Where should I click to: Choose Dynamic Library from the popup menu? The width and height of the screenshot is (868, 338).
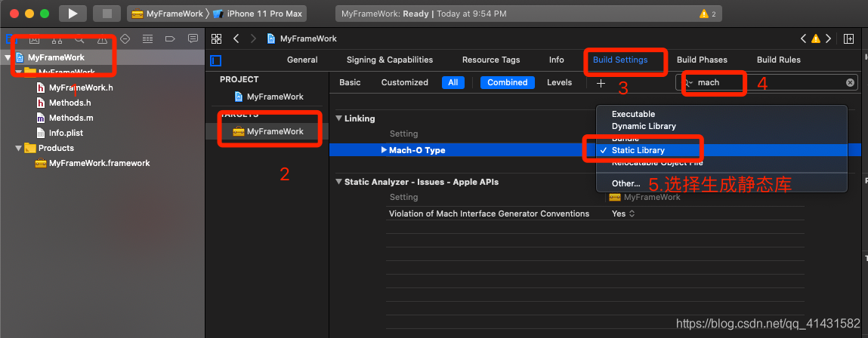click(x=644, y=126)
